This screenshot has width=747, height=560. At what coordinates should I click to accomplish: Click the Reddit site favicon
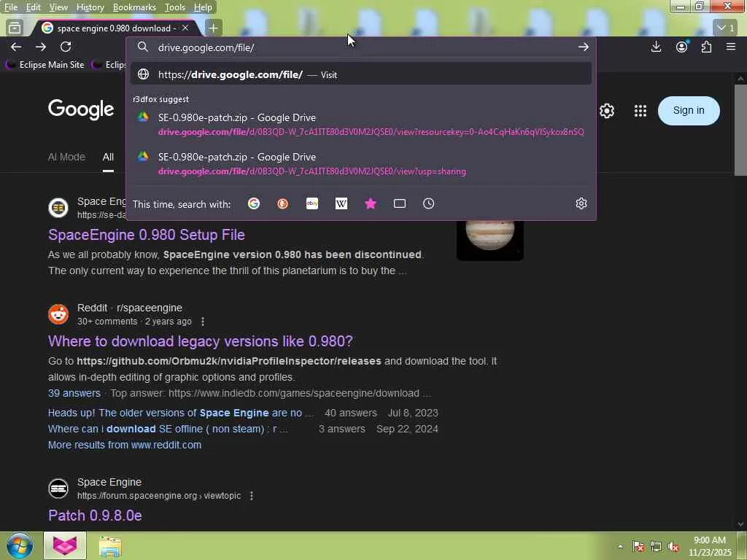tap(58, 314)
